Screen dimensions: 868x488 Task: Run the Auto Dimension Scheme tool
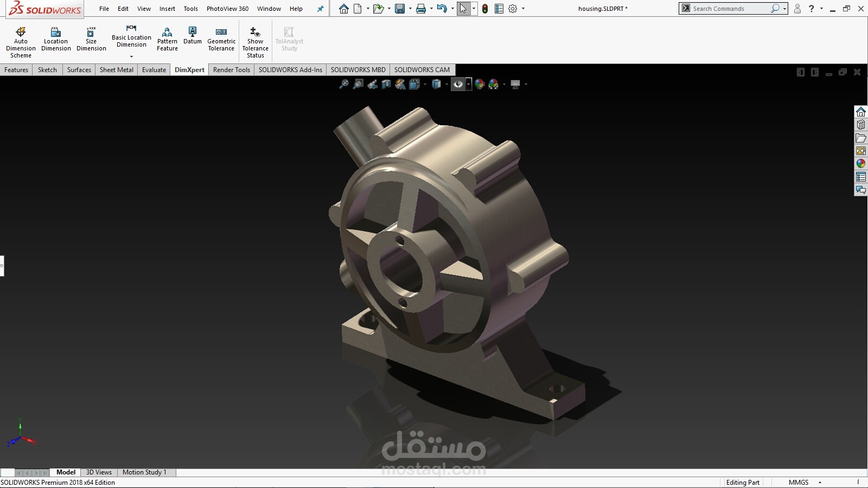tap(21, 42)
